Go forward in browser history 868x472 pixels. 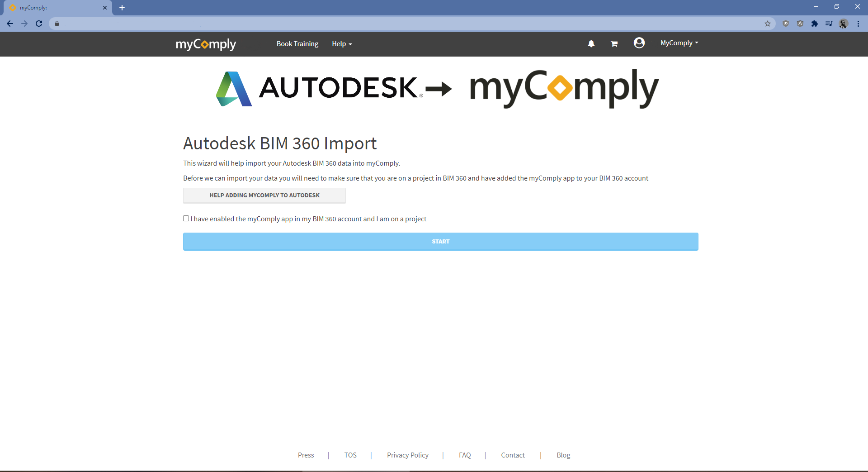click(x=24, y=24)
